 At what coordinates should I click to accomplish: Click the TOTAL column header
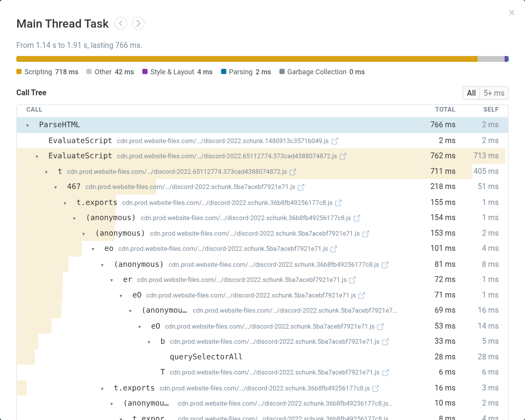coord(445,110)
